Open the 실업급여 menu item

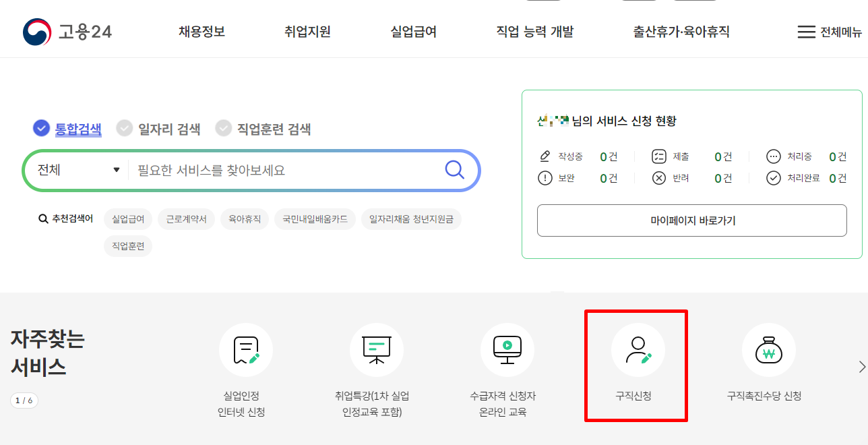pos(412,30)
